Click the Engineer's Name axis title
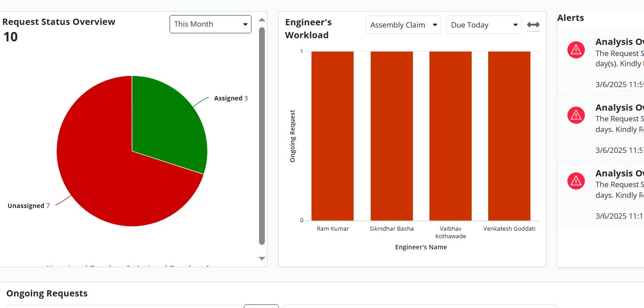644x308 pixels. 421,247
